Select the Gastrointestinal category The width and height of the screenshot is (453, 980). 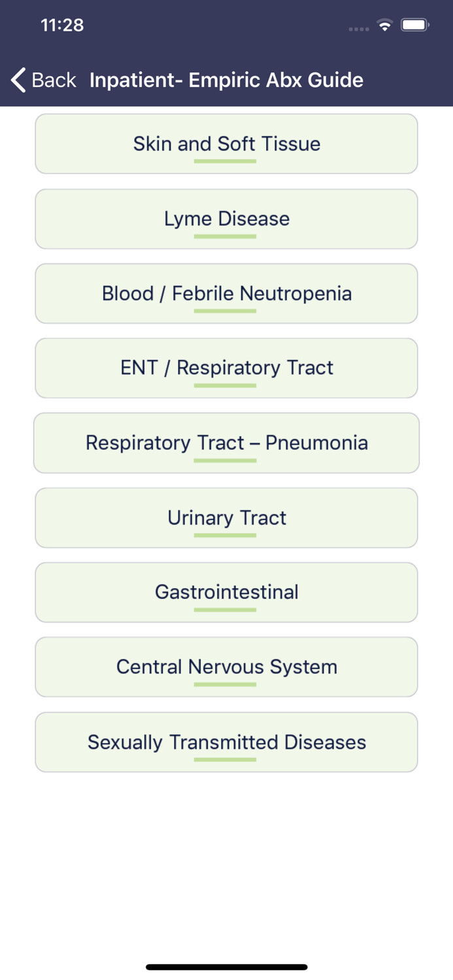(226, 592)
